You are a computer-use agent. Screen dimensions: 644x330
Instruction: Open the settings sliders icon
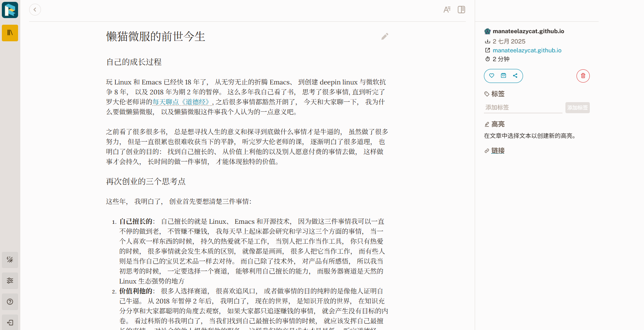pyautogui.click(x=10, y=281)
